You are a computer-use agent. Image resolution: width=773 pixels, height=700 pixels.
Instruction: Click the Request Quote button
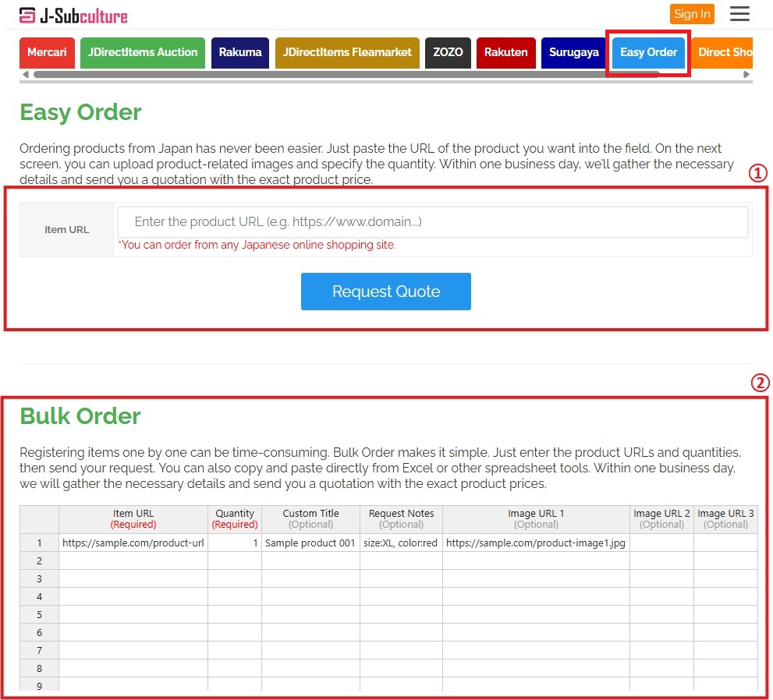(386, 292)
